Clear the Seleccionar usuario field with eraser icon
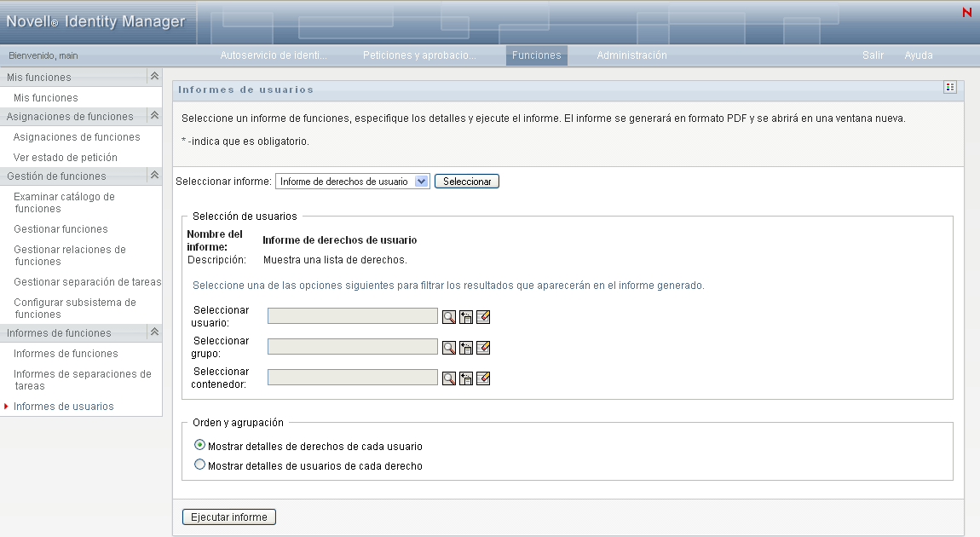 [483, 317]
